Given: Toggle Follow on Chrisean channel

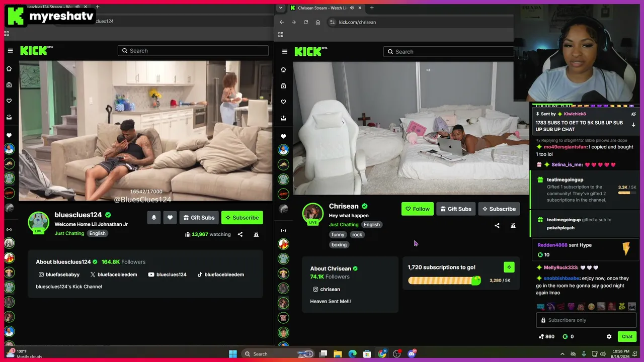Looking at the screenshot, I should click(x=418, y=209).
